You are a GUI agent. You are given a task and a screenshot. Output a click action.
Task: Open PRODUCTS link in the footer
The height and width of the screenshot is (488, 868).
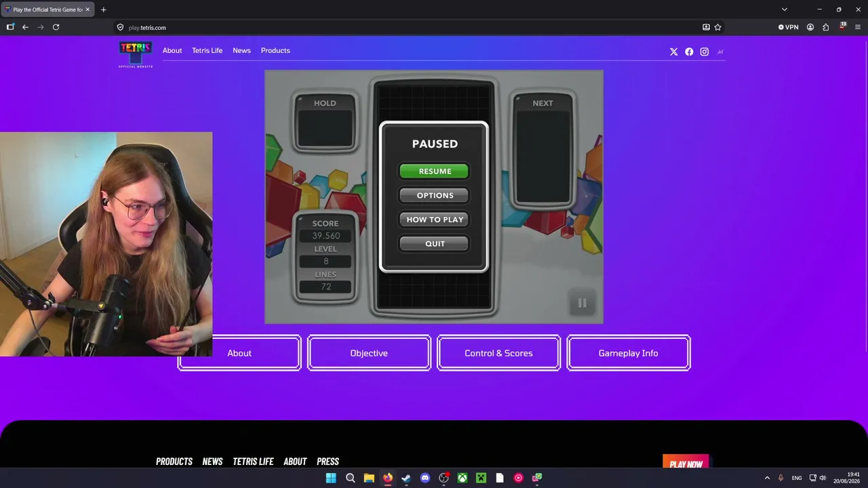point(174,462)
